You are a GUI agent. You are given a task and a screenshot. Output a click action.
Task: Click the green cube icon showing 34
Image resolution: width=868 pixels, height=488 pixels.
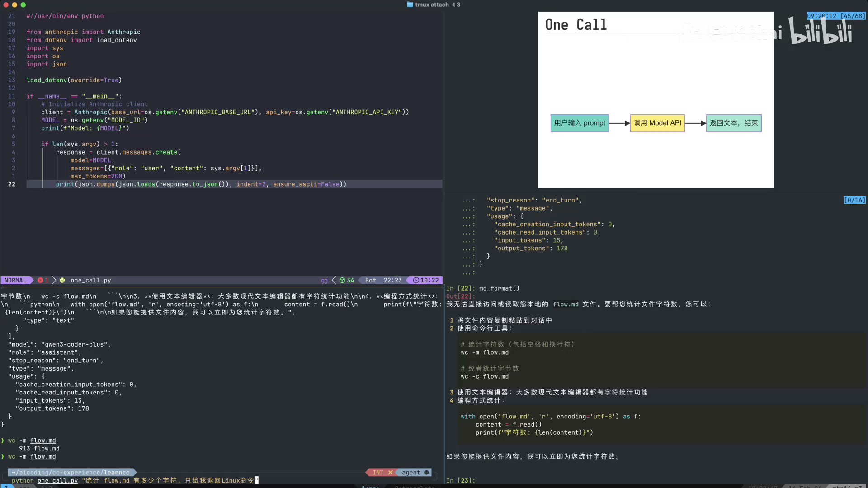click(x=342, y=281)
